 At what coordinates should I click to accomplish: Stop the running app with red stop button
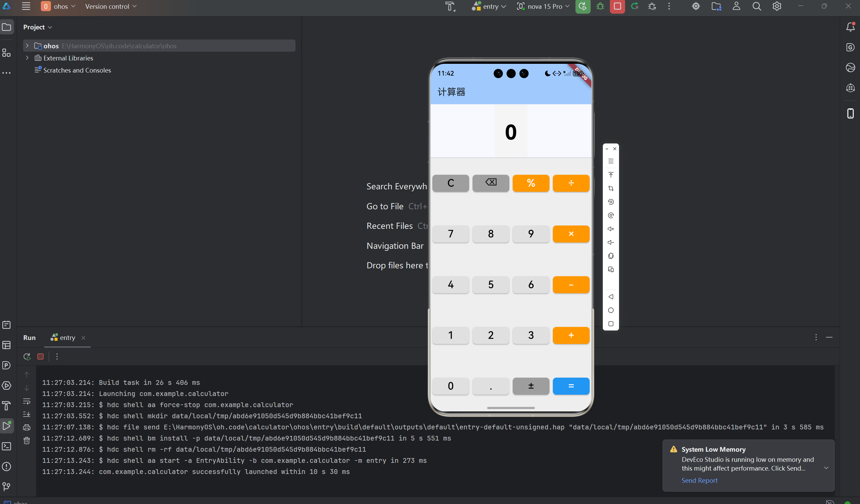(617, 6)
